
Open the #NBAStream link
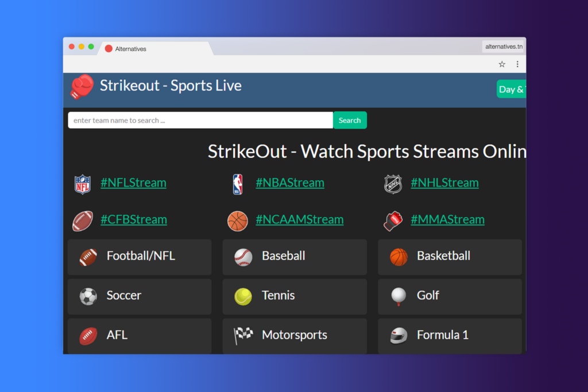[290, 183]
